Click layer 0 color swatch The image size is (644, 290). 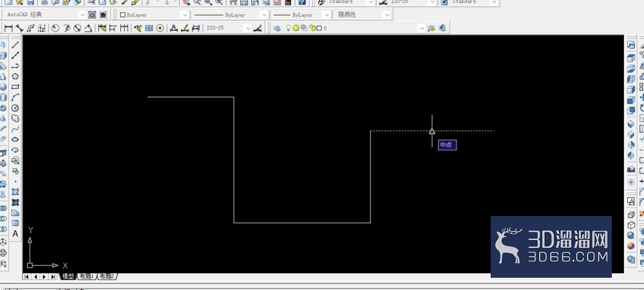click(x=319, y=28)
